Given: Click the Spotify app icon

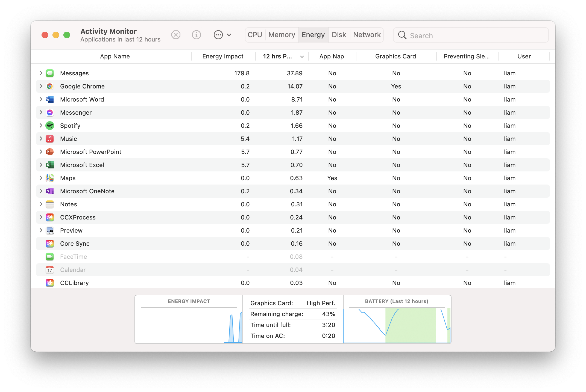Looking at the screenshot, I should click(x=50, y=126).
